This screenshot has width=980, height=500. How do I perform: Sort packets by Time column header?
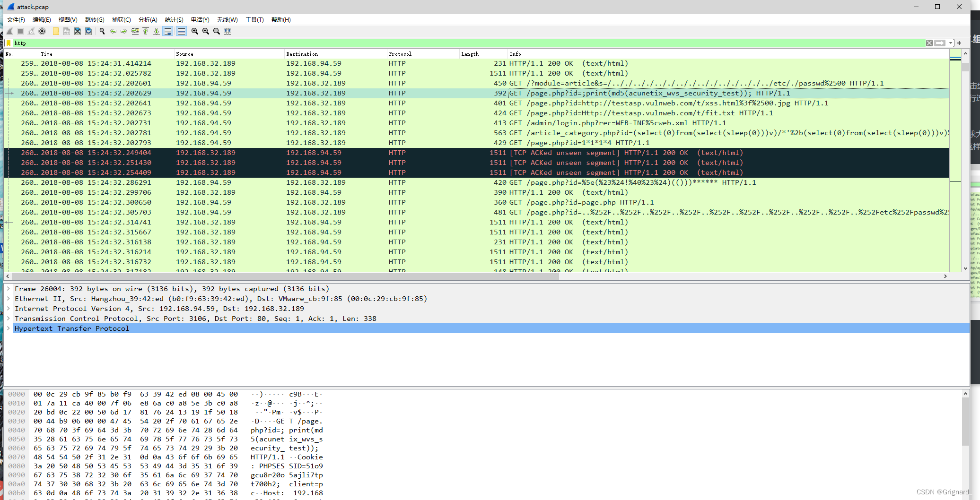(106, 54)
